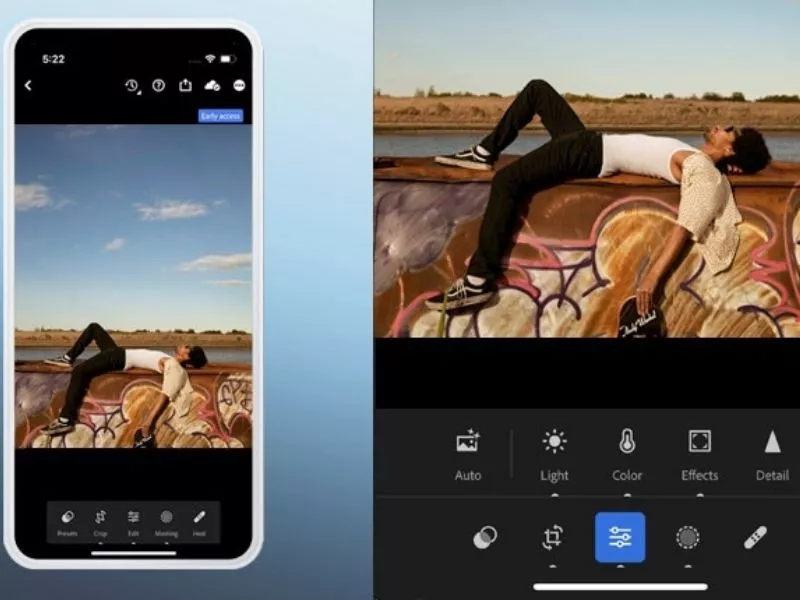
Task: Open the help question mark icon
Action: (x=158, y=85)
